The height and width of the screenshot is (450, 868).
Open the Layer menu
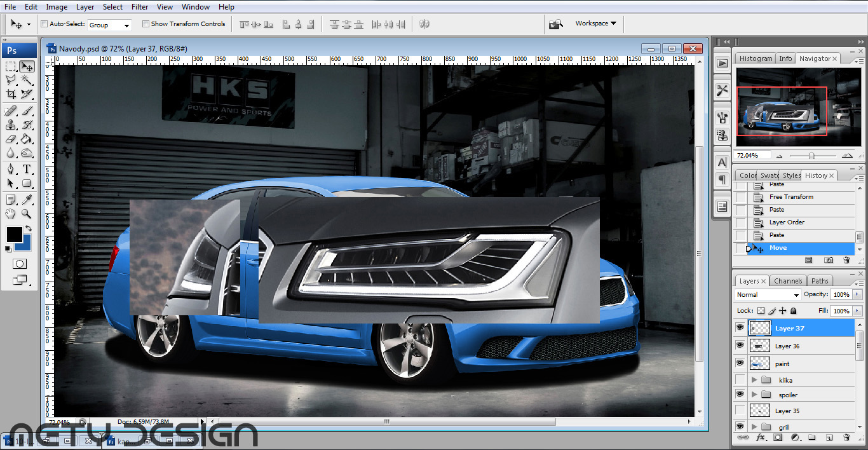click(x=85, y=7)
